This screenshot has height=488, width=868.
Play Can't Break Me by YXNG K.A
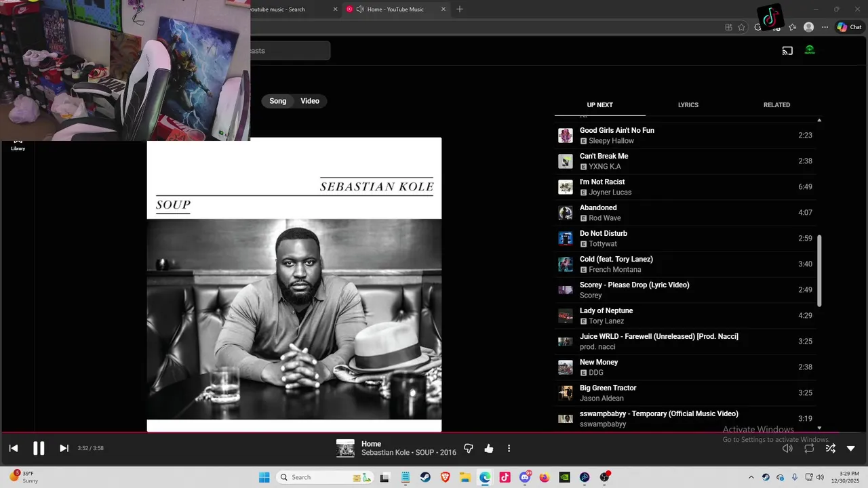coord(685,161)
